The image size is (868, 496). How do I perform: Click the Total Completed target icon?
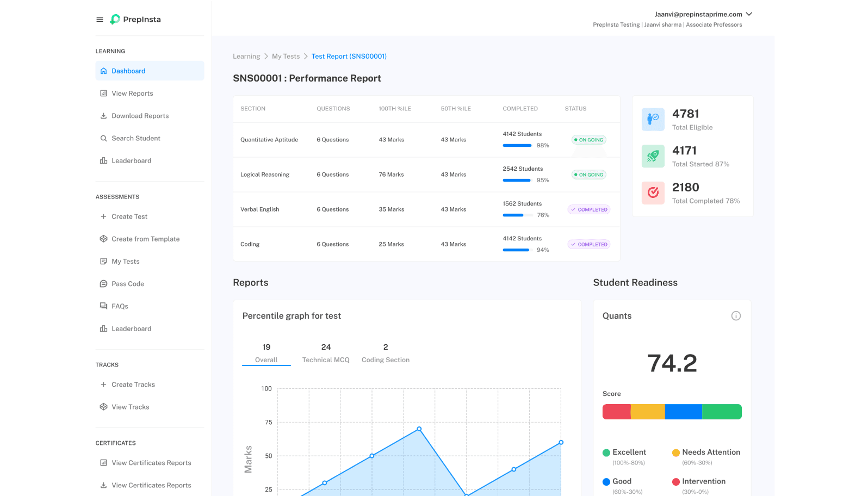click(653, 193)
